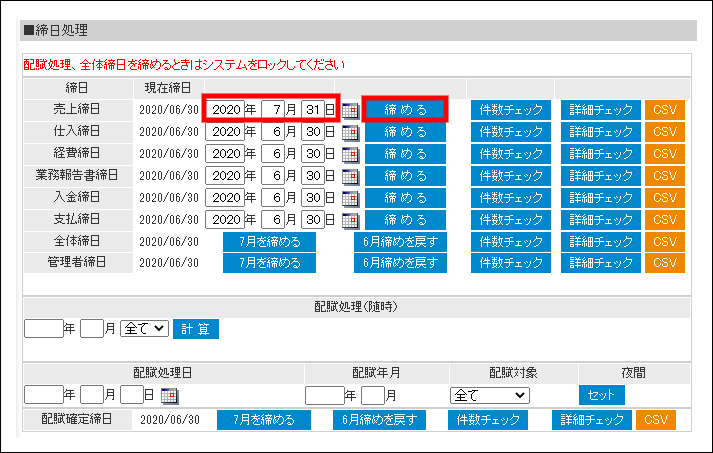Open calendar picker for 売上締日 row

point(350,110)
